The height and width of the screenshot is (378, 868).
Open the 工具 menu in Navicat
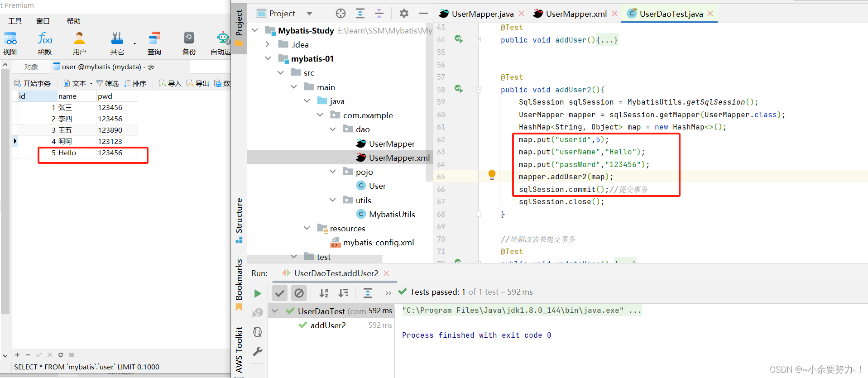click(15, 21)
